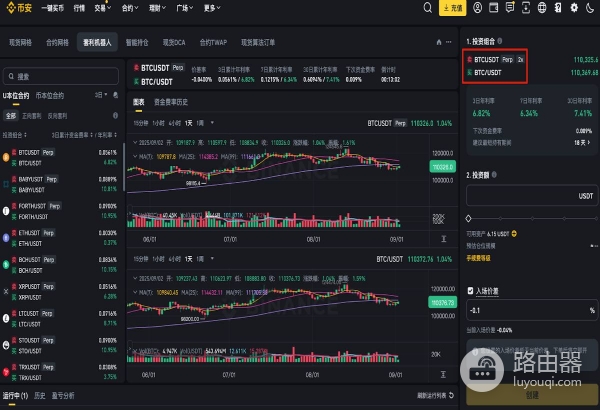Refresh the running list with 刷新运行列表
The image size is (600, 410).
coord(435,395)
